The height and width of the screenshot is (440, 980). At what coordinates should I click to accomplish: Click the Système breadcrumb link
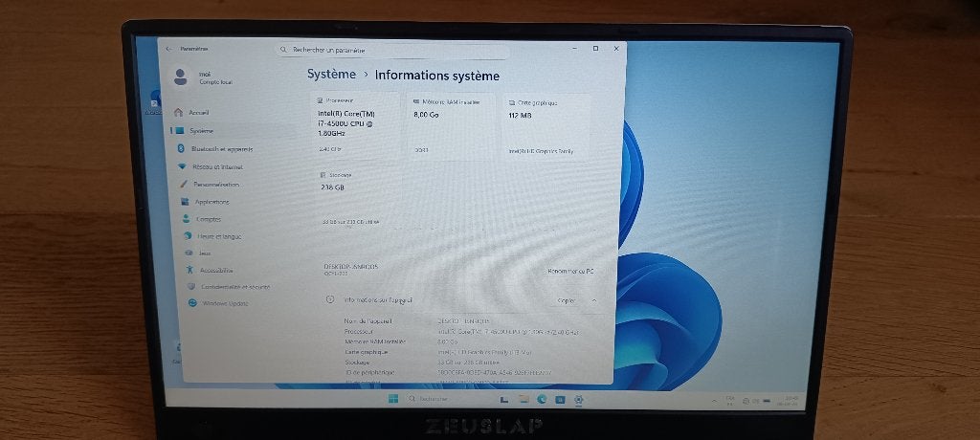pyautogui.click(x=331, y=75)
